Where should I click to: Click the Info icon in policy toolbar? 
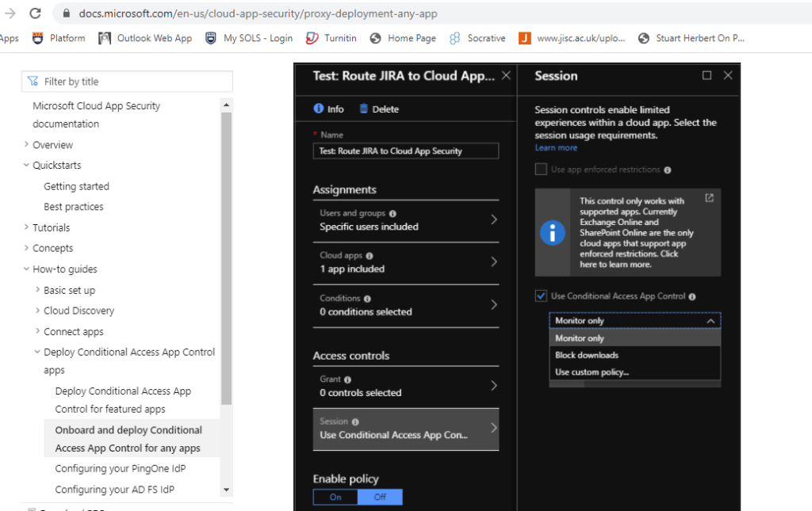pyautogui.click(x=319, y=109)
